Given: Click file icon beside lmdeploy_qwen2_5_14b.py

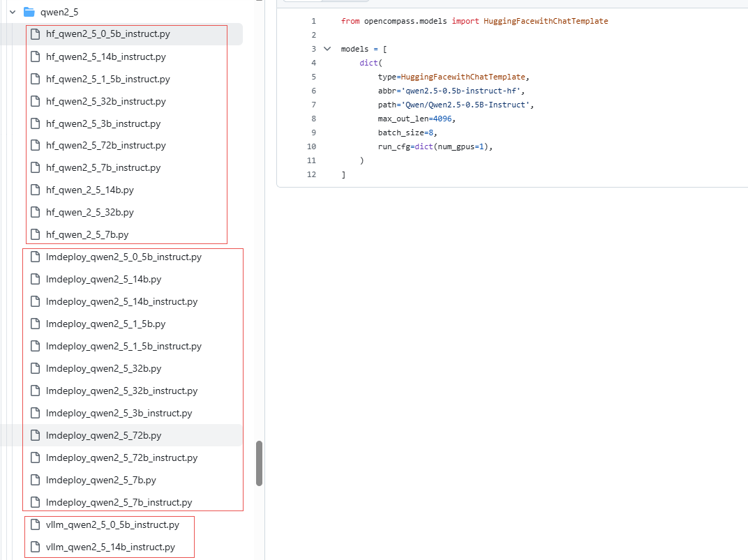Looking at the screenshot, I should [36, 279].
